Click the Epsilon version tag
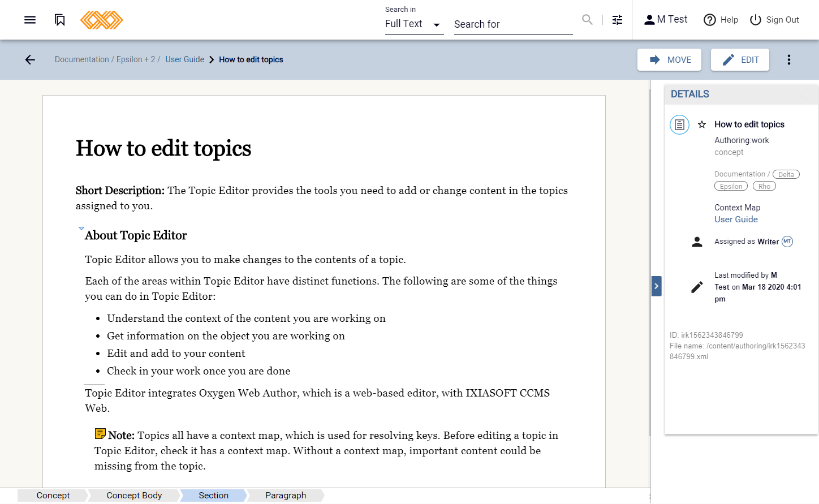 (x=731, y=186)
